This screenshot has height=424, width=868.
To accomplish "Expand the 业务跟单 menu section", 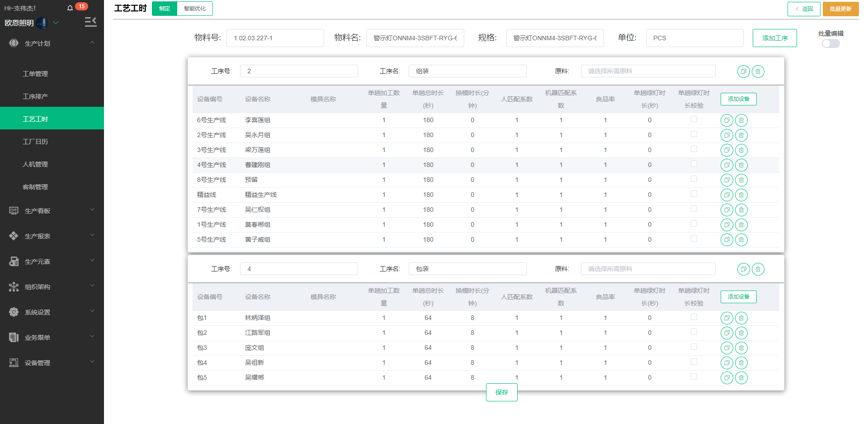I will (x=92, y=336).
